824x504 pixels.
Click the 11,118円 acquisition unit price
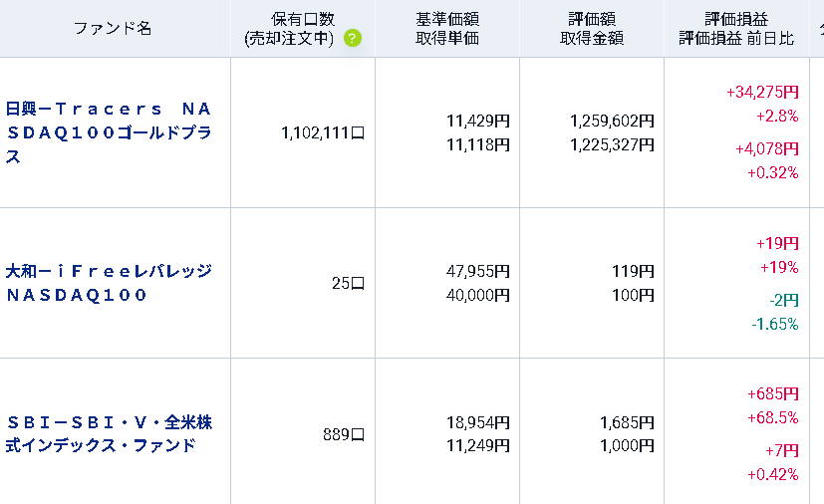(478, 144)
